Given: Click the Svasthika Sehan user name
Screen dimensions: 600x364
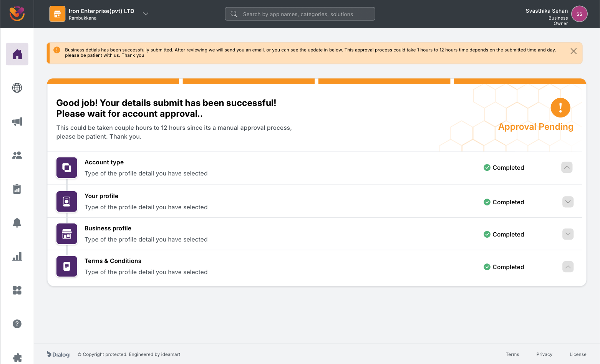Looking at the screenshot, I should tap(547, 11).
